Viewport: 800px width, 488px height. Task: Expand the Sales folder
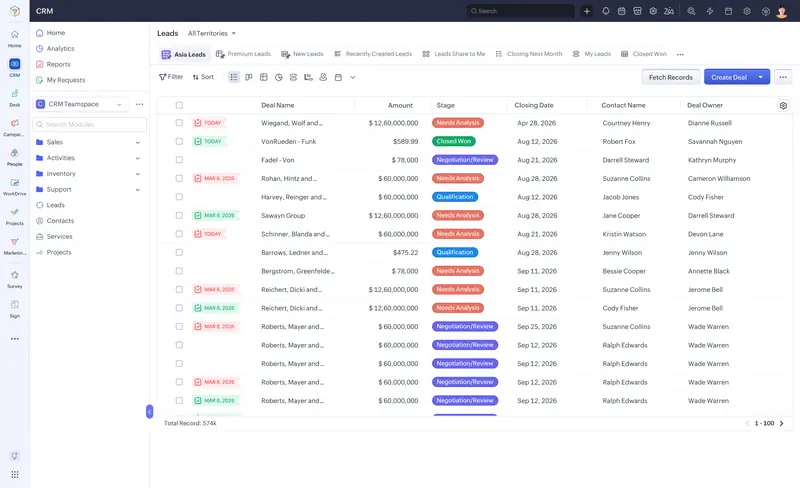coord(138,142)
